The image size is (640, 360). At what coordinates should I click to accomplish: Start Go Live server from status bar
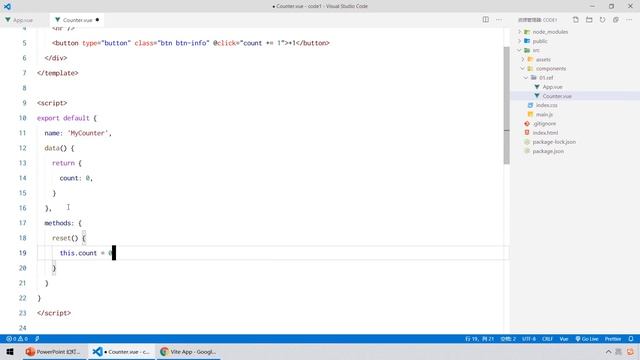coord(587,339)
